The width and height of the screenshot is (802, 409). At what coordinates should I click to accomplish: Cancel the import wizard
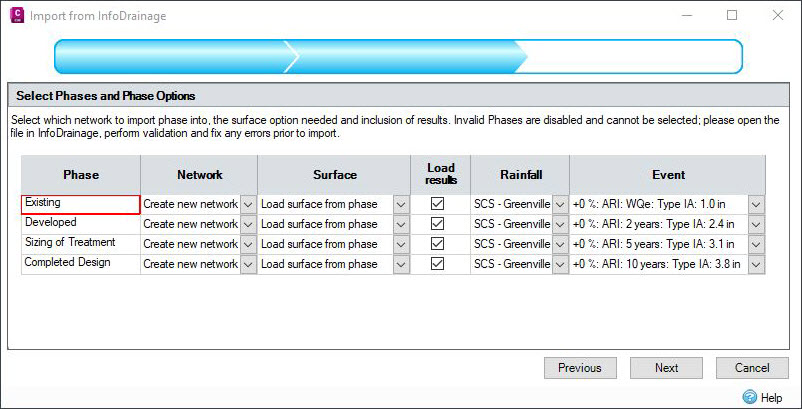tap(752, 368)
